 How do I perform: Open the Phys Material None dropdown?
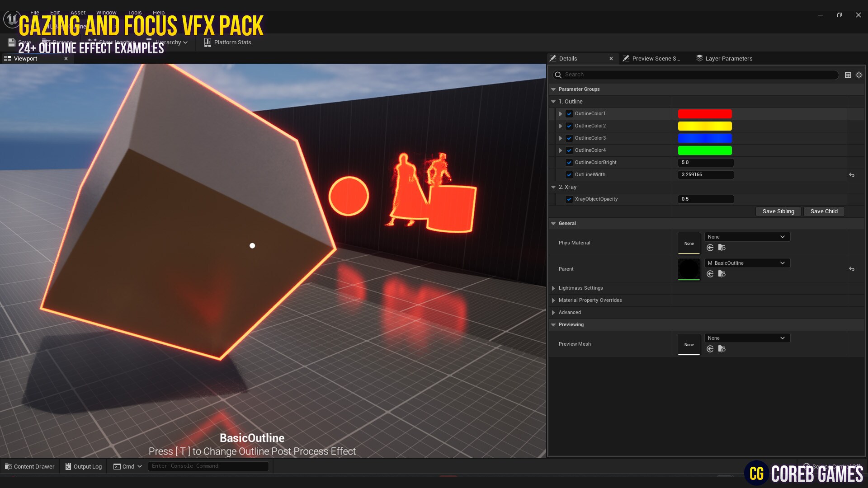coord(746,236)
